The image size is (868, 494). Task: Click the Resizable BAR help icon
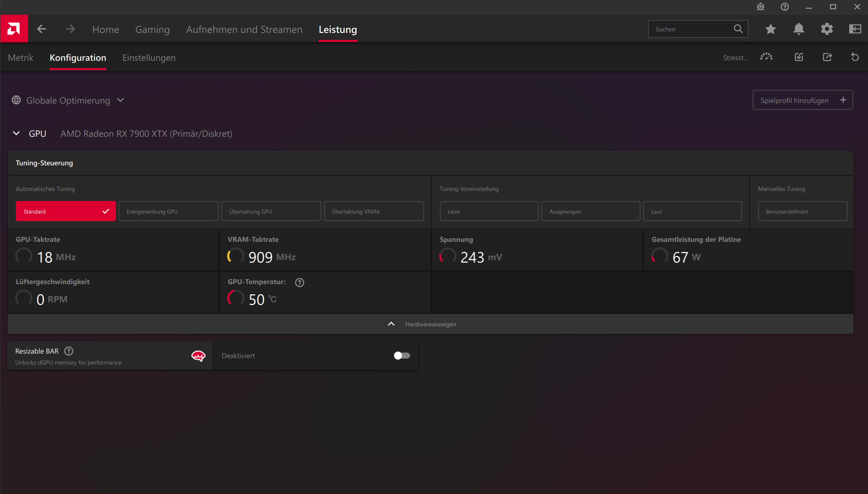pos(69,351)
